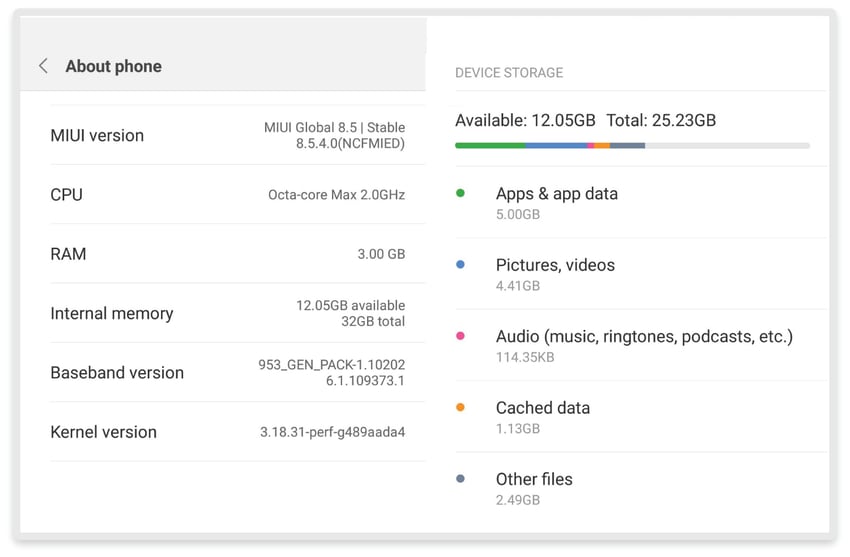
Task: Select the CPU row
Action: 227,195
